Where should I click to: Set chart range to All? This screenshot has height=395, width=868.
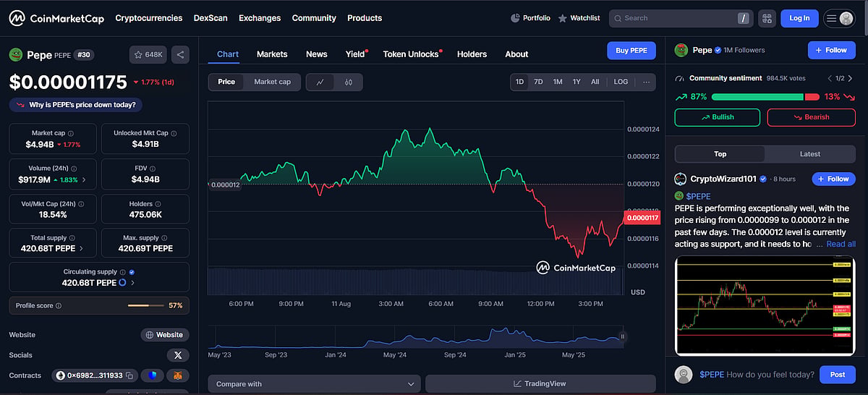tap(595, 82)
